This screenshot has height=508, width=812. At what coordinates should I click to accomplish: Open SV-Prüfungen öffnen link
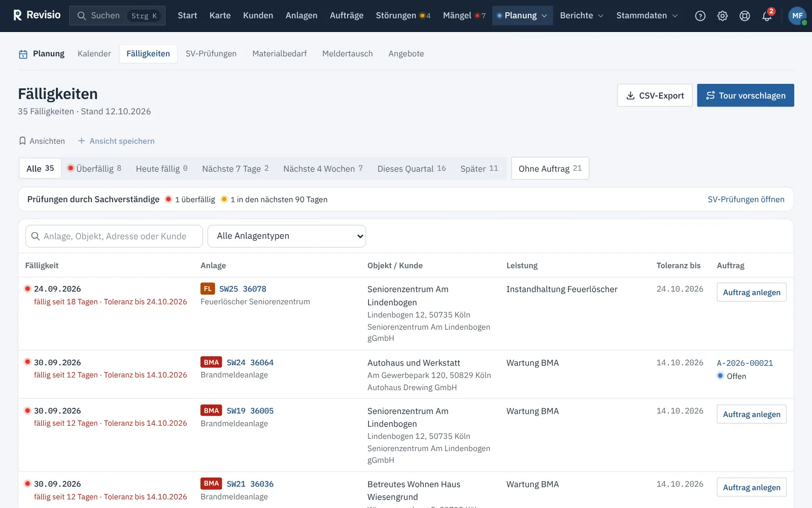coord(746,199)
